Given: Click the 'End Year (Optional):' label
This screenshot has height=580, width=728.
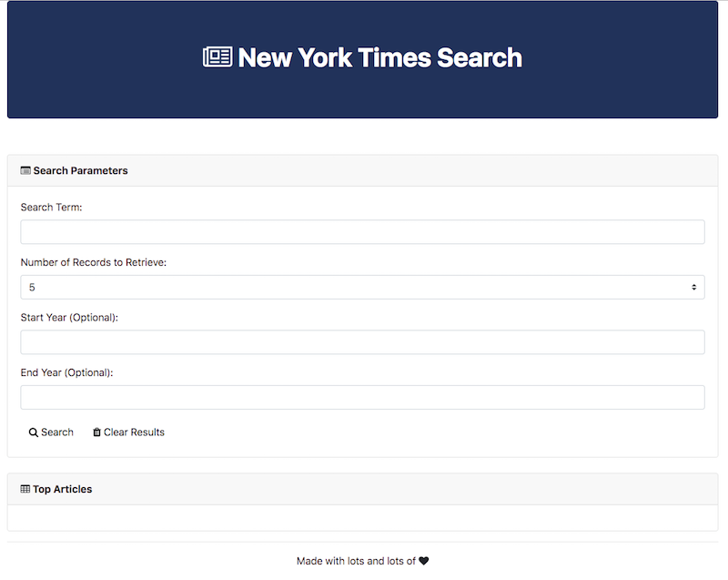Looking at the screenshot, I should coord(66,372).
